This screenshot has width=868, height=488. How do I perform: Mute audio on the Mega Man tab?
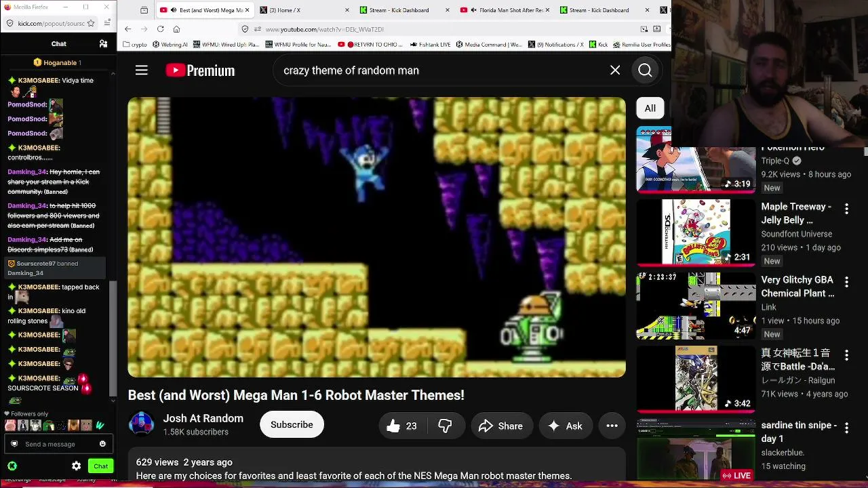pos(174,10)
